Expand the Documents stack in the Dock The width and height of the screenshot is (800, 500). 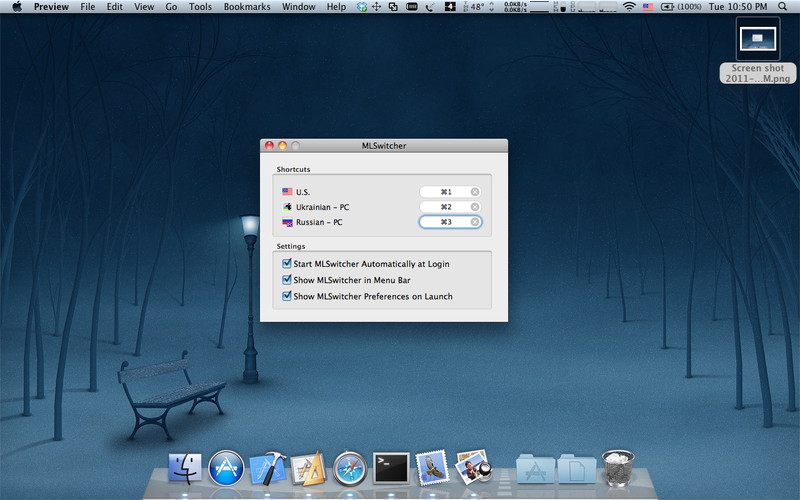tap(577, 469)
